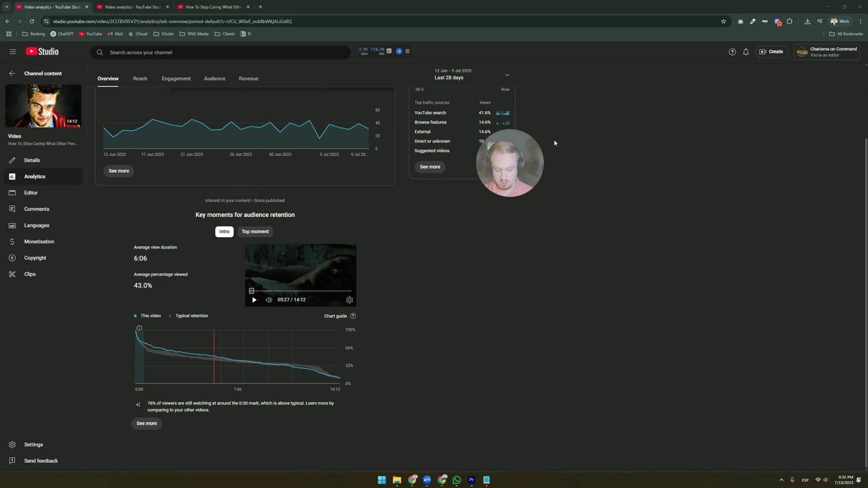Open Comments in the sidebar
The height and width of the screenshot is (488, 868).
pos(43,209)
